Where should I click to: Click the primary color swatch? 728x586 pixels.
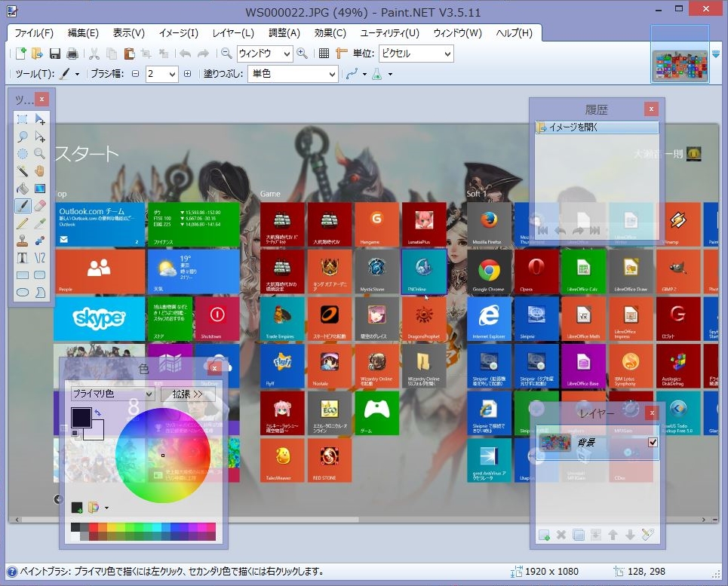tap(81, 417)
